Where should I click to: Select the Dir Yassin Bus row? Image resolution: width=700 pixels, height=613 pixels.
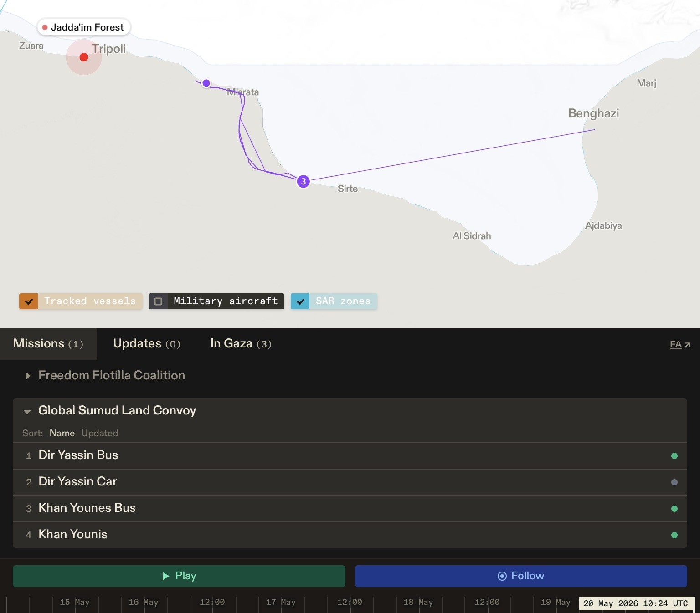(x=350, y=456)
